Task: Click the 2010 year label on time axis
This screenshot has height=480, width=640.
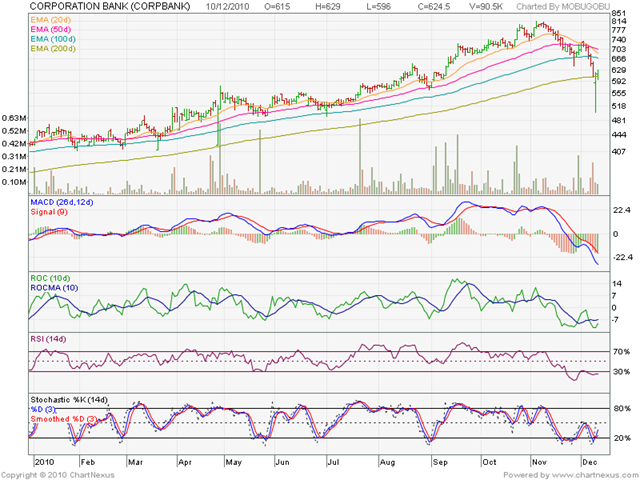Action: 44,462
